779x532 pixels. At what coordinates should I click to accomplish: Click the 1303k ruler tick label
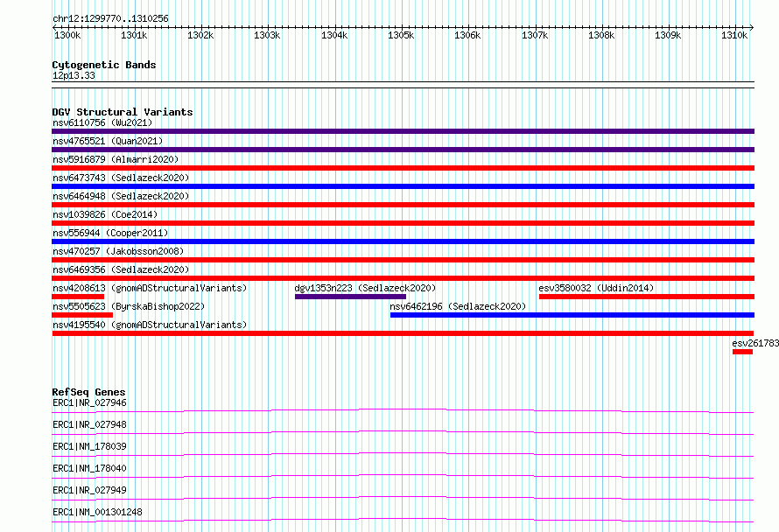point(267,35)
